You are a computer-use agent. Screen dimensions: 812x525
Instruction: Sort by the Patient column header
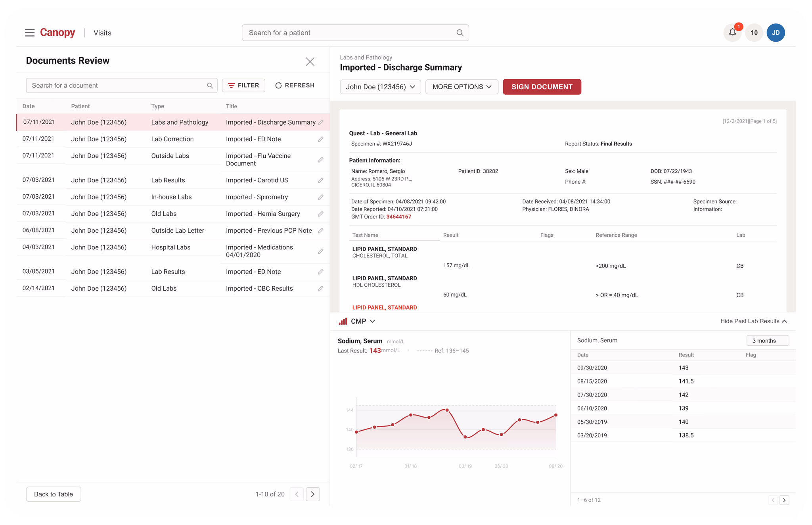point(80,106)
